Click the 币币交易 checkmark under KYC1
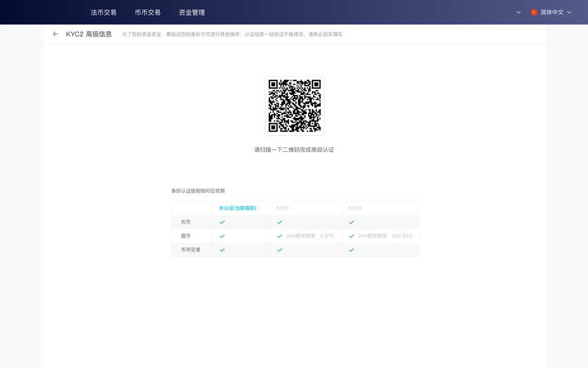 pos(280,250)
